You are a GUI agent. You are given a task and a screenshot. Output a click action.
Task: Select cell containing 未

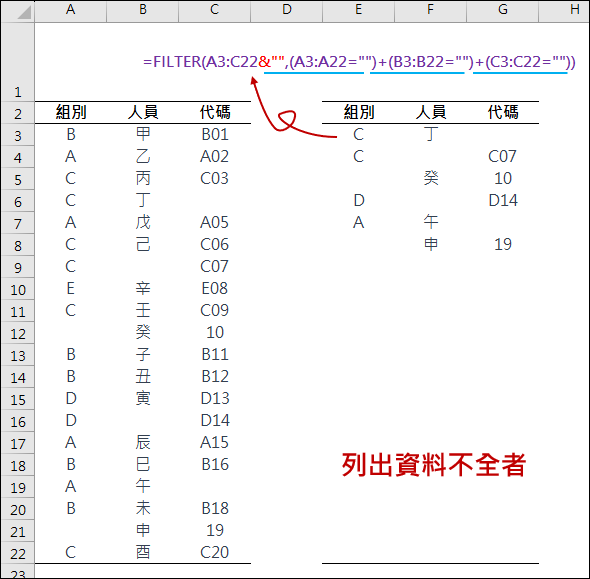tap(143, 508)
